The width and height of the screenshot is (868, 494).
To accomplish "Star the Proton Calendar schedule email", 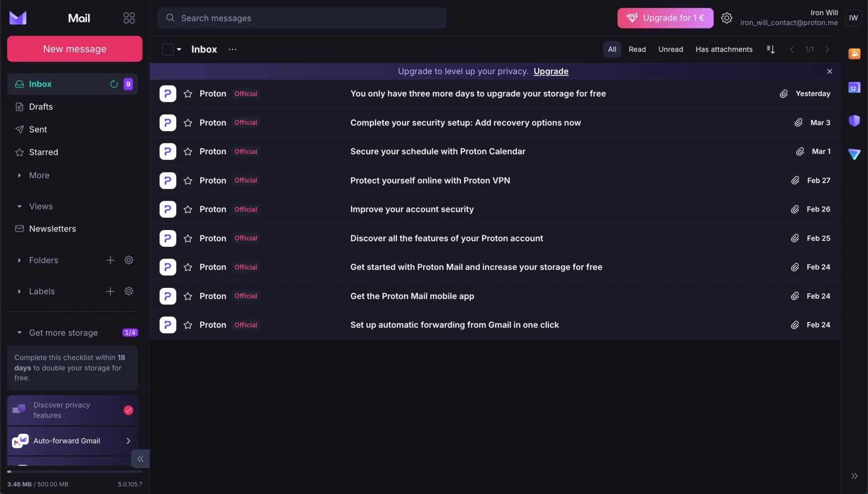I will click(x=188, y=152).
